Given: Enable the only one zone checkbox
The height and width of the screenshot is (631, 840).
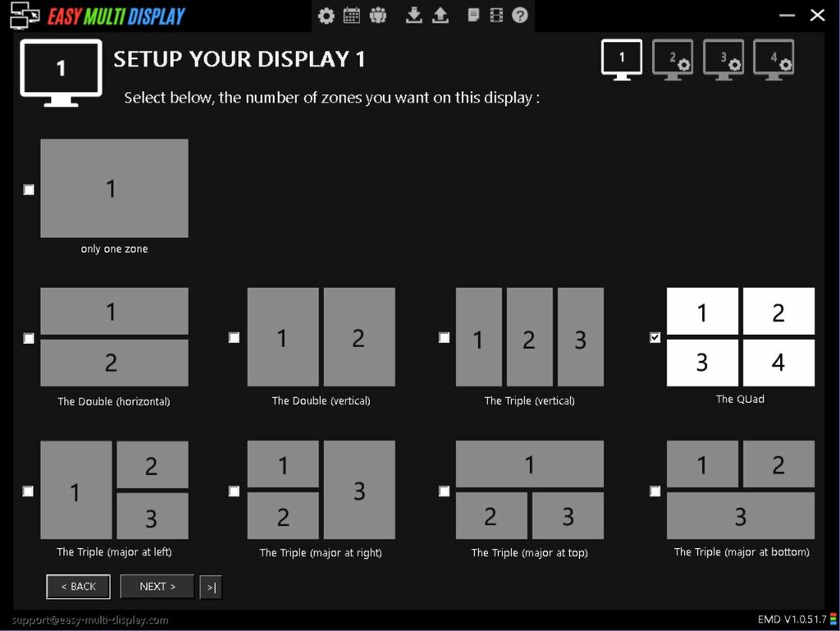Looking at the screenshot, I should point(29,190).
